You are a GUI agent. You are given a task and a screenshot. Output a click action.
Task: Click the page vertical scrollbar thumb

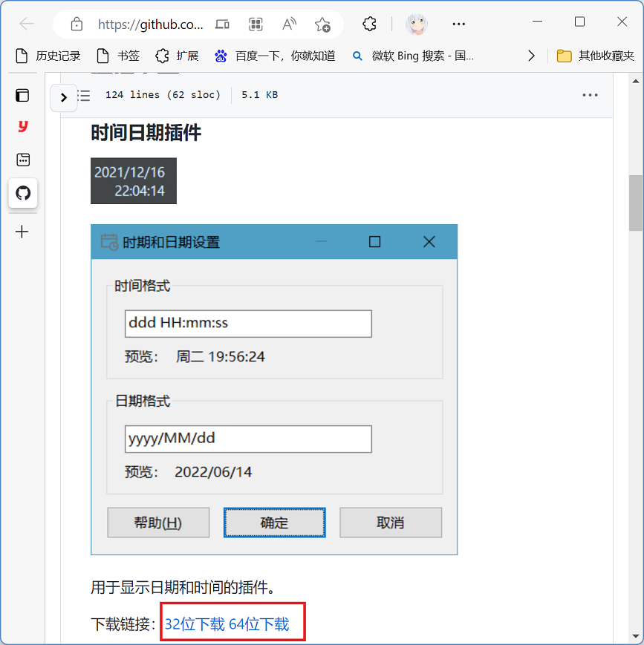pyautogui.click(x=636, y=203)
